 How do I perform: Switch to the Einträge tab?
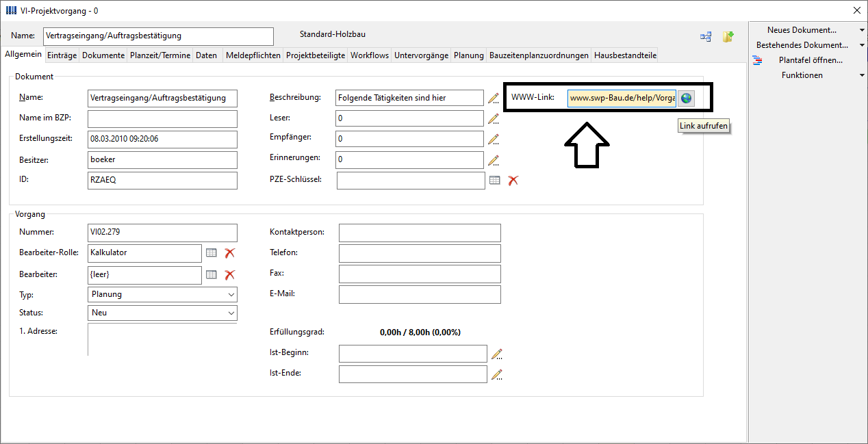[x=62, y=55]
